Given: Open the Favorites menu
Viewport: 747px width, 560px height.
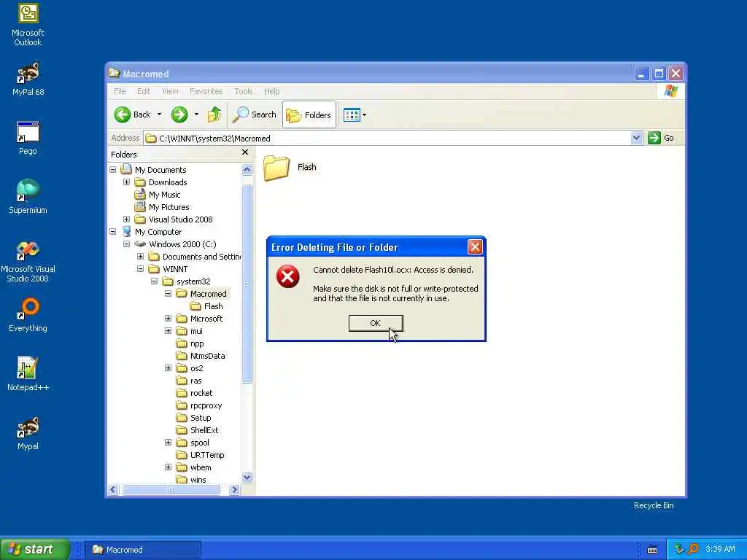Looking at the screenshot, I should pyautogui.click(x=206, y=91).
